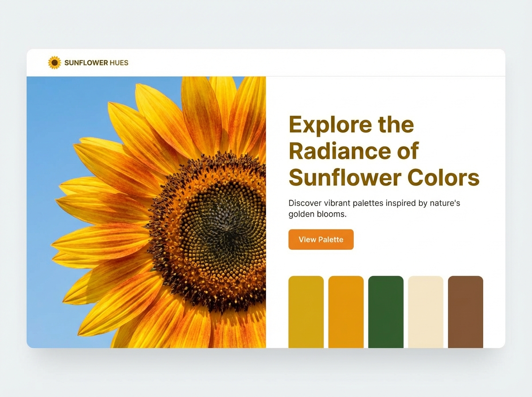Select the description text about golden blooms
Viewport: 532px width, 397px height.
point(375,208)
